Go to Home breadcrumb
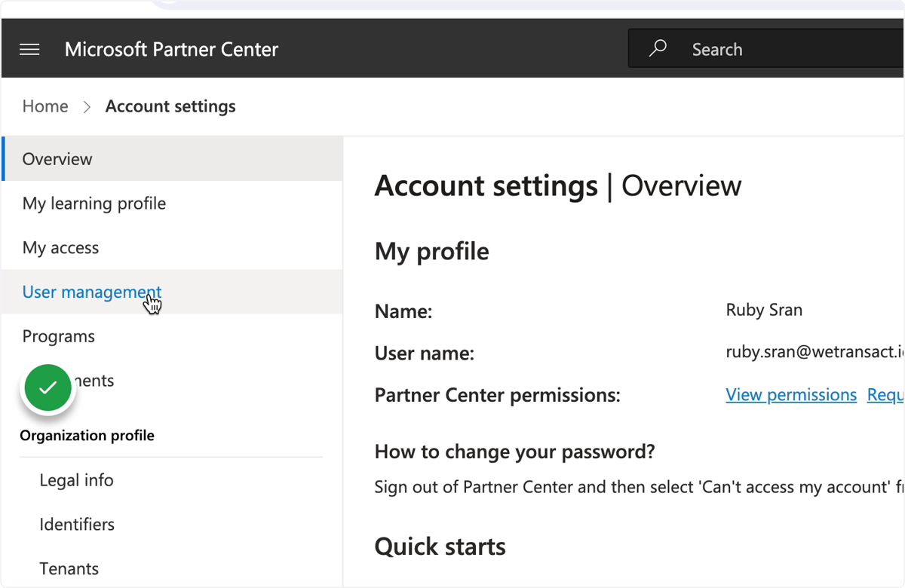Screen dimensions: 905x588 coord(45,106)
